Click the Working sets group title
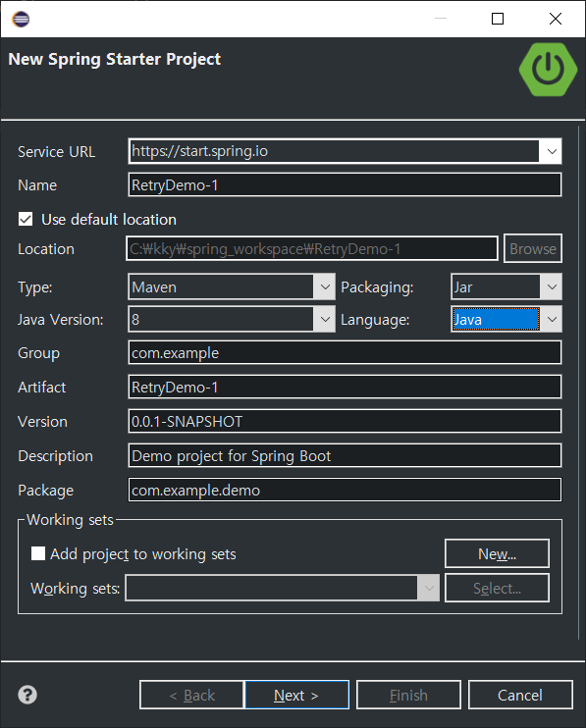The image size is (586, 728). [70, 520]
